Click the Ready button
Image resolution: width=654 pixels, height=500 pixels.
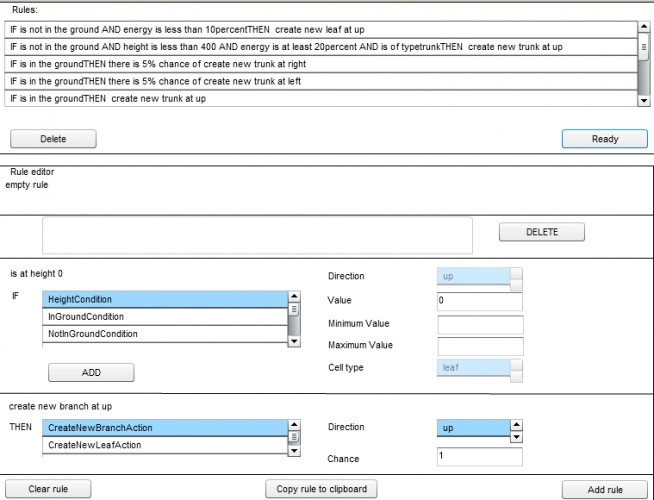604,139
